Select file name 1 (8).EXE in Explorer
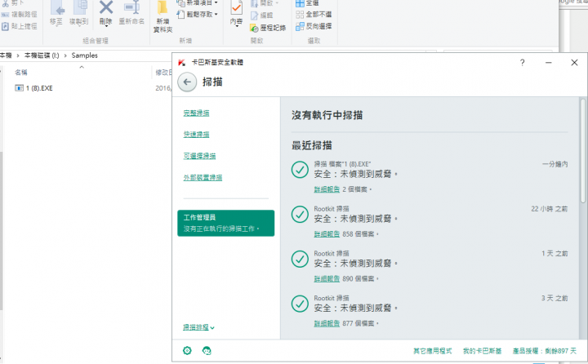588x364 pixels. [39, 88]
